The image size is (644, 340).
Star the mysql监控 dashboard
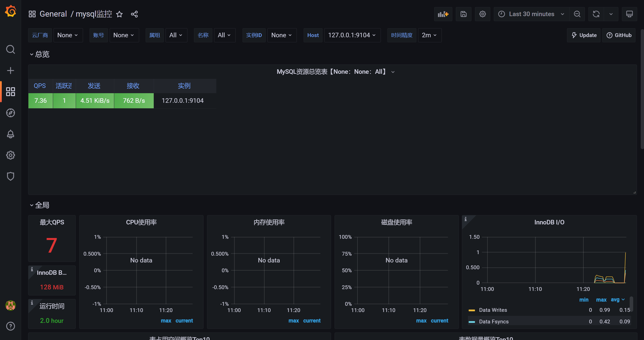(x=119, y=14)
